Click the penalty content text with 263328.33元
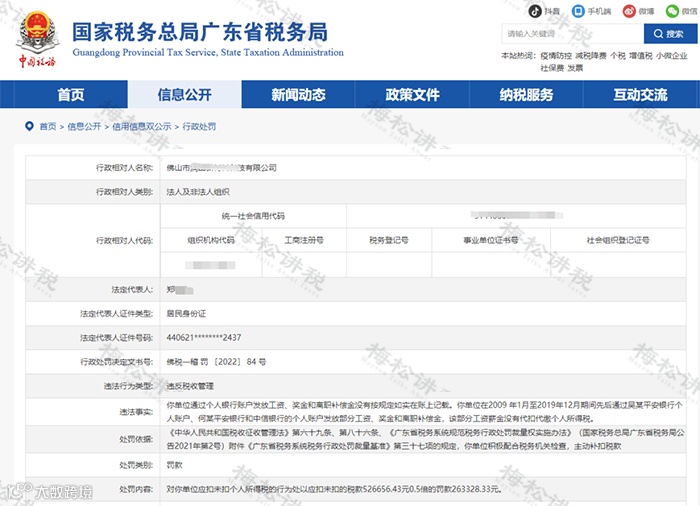 [x=334, y=489]
